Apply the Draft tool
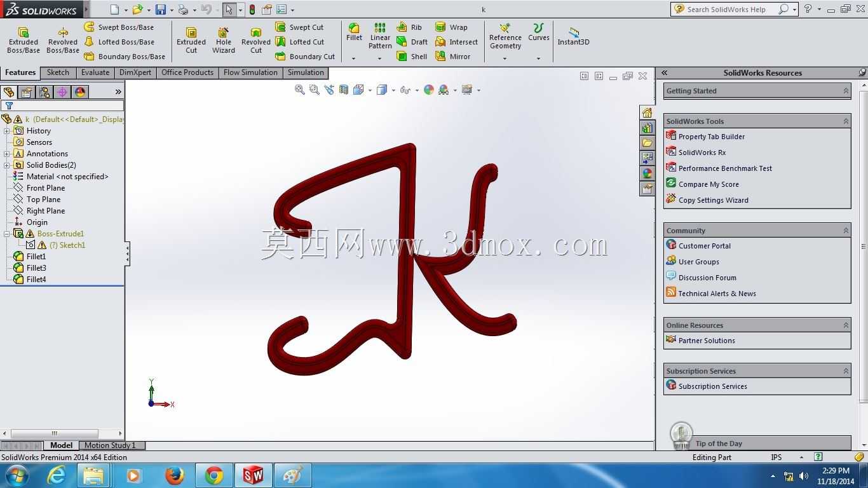The height and width of the screenshot is (488, 868). (x=412, y=42)
